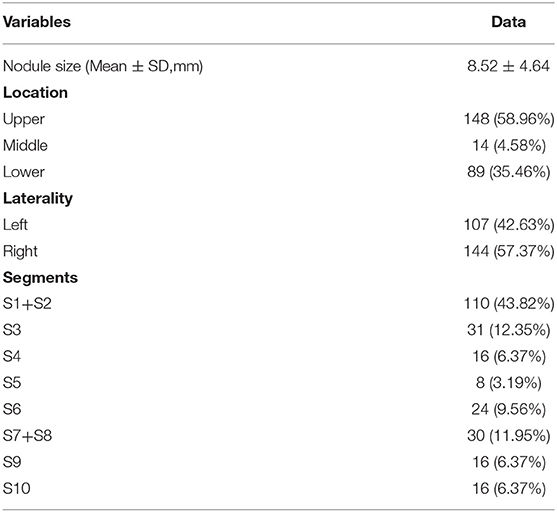Select the S1+S2 row label
The width and height of the screenshot is (557, 512).
(x=27, y=304)
